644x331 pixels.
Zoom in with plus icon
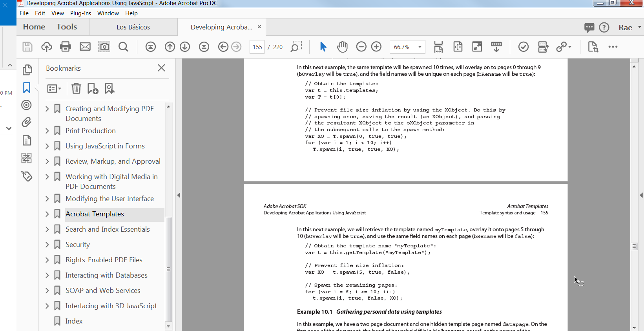pyautogui.click(x=376, y=47)
